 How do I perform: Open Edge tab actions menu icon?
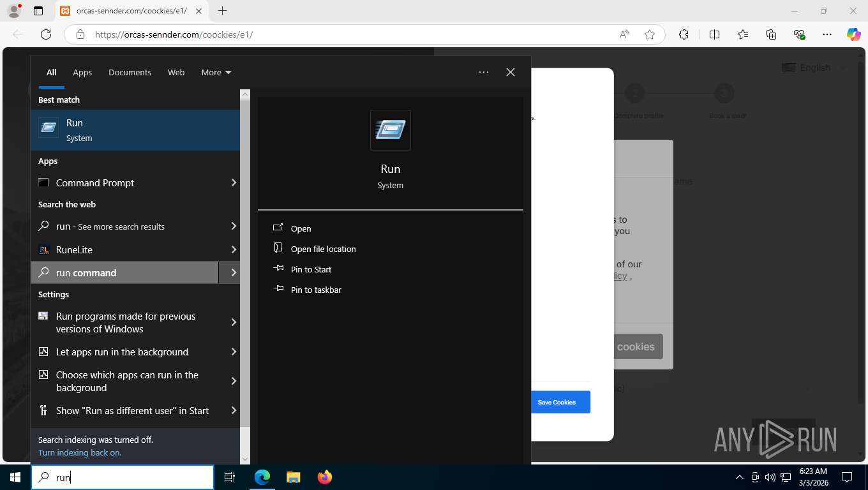[x=38, y=11]
